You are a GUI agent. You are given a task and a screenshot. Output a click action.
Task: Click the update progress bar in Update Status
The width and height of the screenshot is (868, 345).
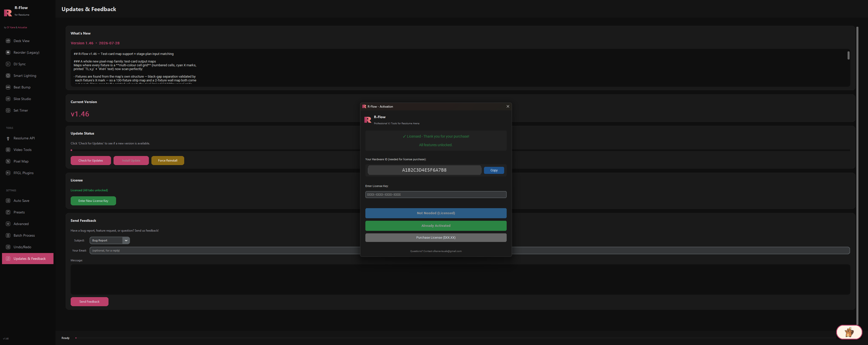point(460,150)
